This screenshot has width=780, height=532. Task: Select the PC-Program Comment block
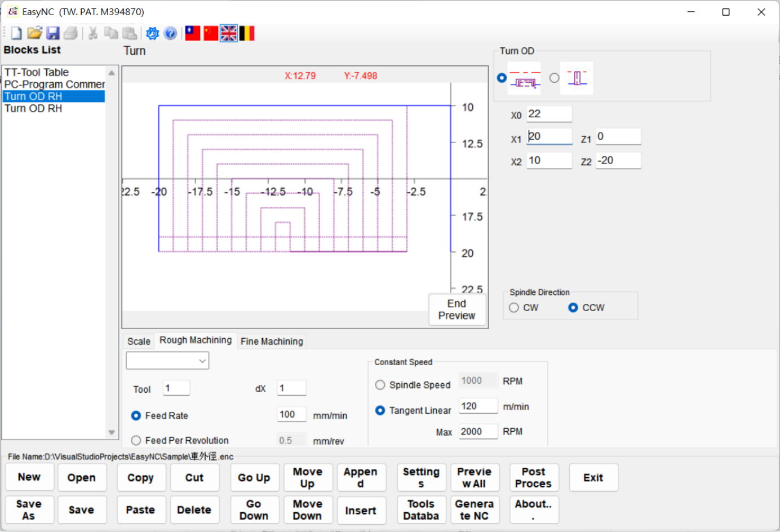pyautogui.click(x=54, y=85)
